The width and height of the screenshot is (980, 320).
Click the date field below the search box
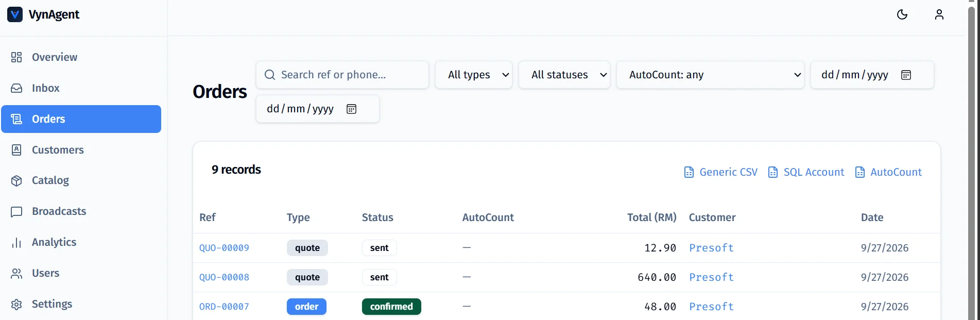(x=318, y=109)
